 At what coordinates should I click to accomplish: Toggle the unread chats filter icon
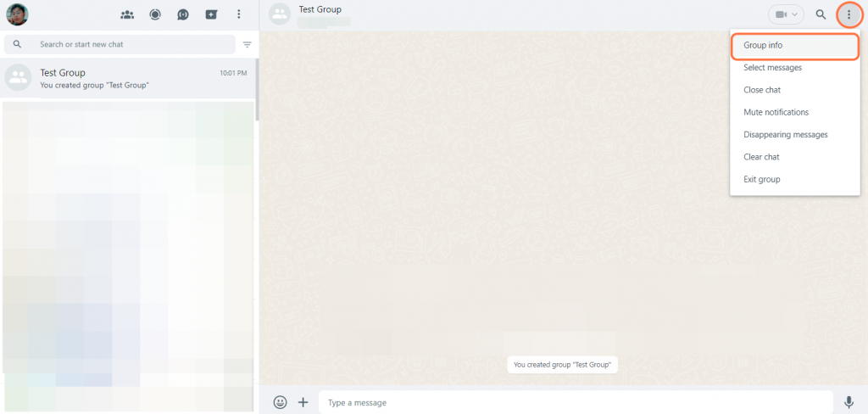[247, 44]
